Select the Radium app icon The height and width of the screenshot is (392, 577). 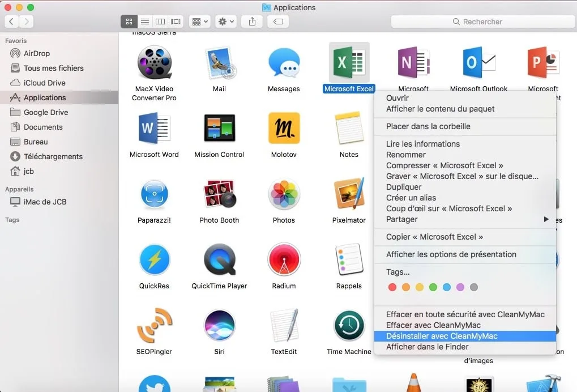284,259
